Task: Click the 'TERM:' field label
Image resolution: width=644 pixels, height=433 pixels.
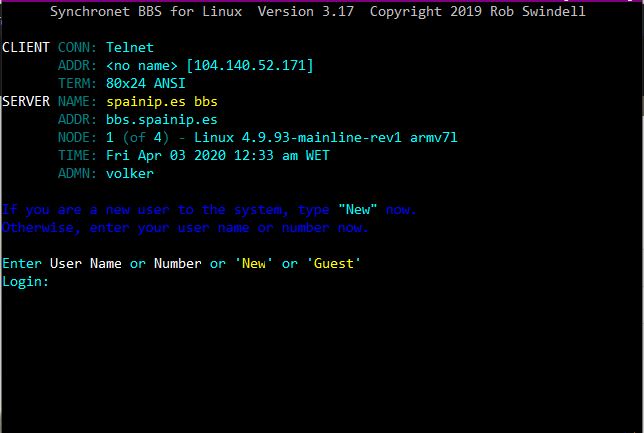Action: pos(77,83)
